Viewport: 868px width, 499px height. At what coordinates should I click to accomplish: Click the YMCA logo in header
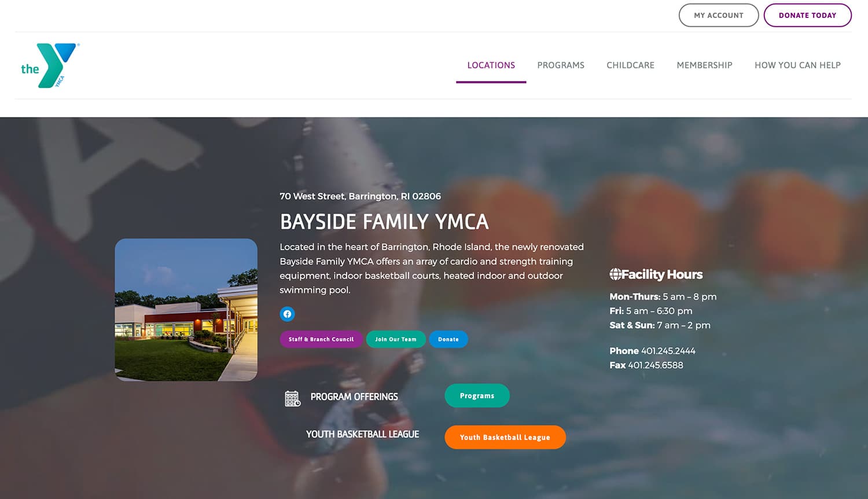(50, 65)
